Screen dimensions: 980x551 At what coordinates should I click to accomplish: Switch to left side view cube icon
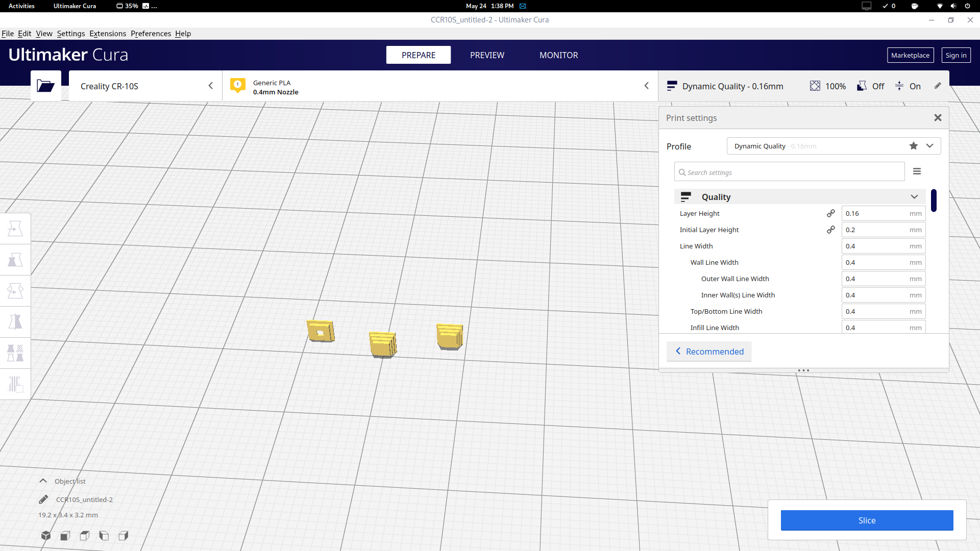point(104,536)
